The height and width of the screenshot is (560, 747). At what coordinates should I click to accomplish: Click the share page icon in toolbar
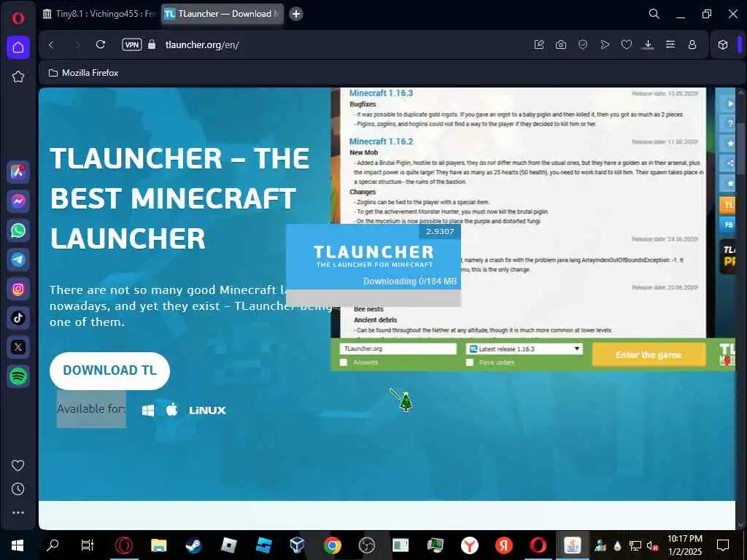(539, 44)
